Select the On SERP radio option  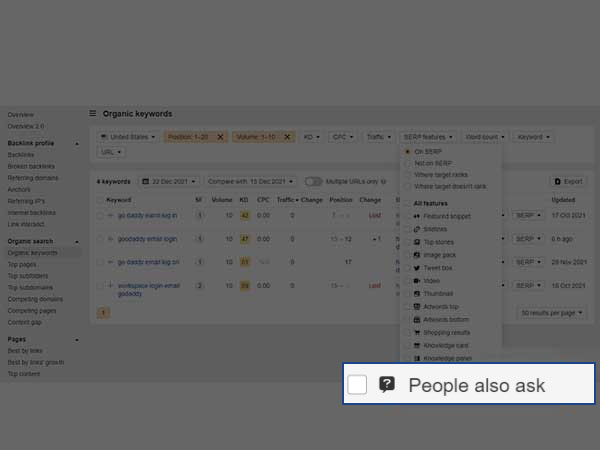pos(408,152)
